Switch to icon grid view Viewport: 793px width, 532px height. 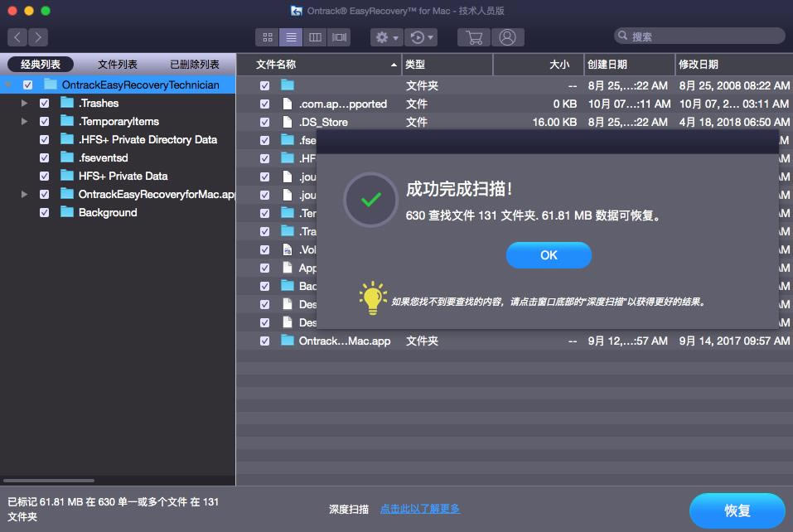pos(268,37)
